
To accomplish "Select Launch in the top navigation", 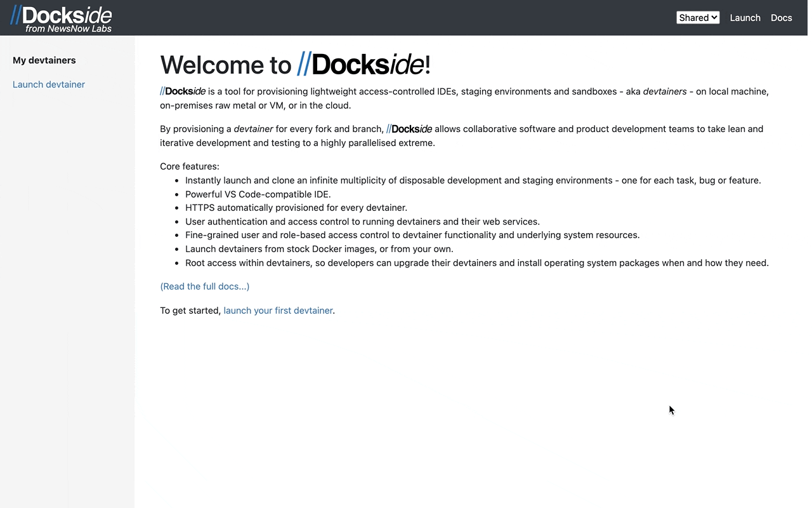I will 745,18.
